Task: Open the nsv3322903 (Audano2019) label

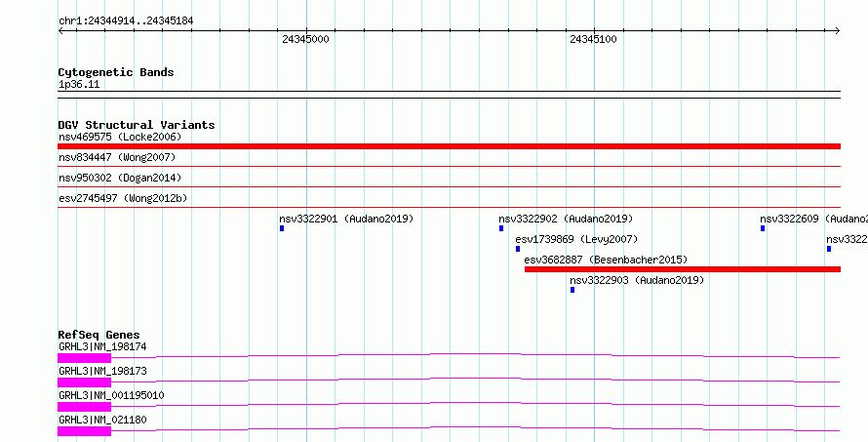Action: tap(637, 280)
